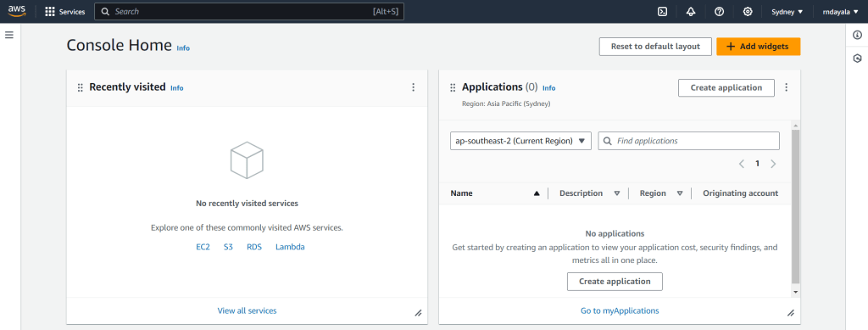Open Applications widget options menu
This screenshot has height=330, width=868.
pos(787,87)
